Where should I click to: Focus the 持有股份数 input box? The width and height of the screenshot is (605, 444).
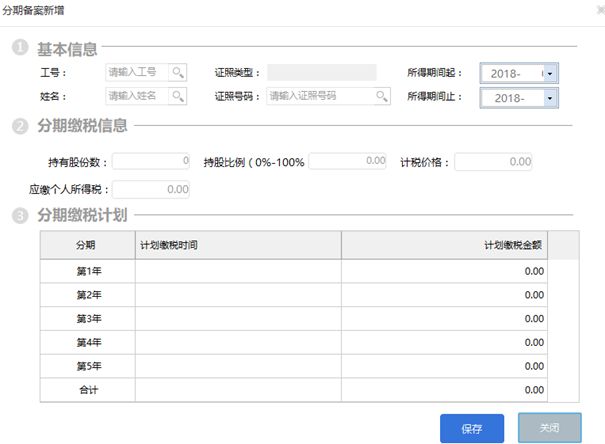coord(152,161)
